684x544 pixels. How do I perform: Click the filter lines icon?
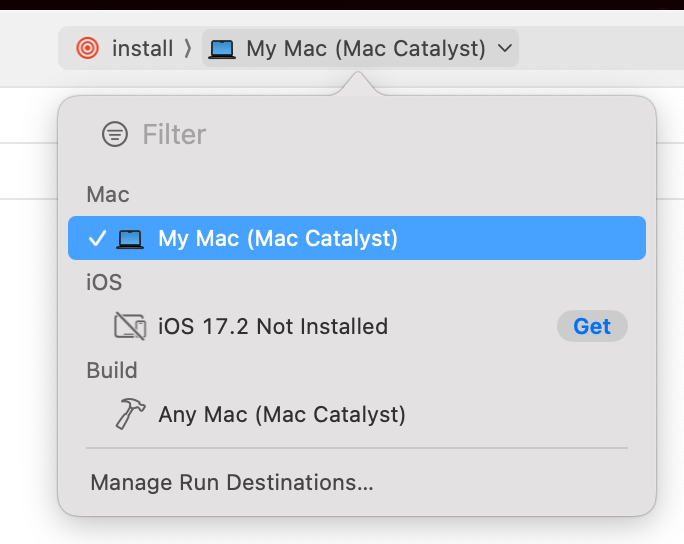pos(115,134)
